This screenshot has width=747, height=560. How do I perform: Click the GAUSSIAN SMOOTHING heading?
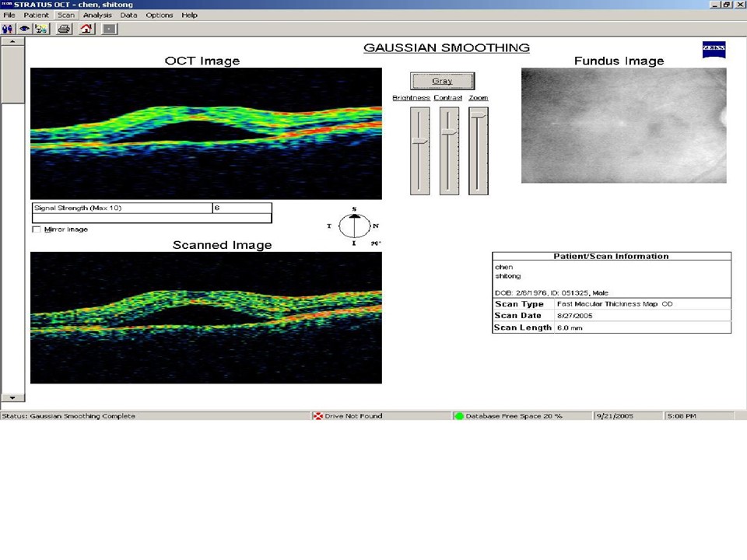point(447,47)
